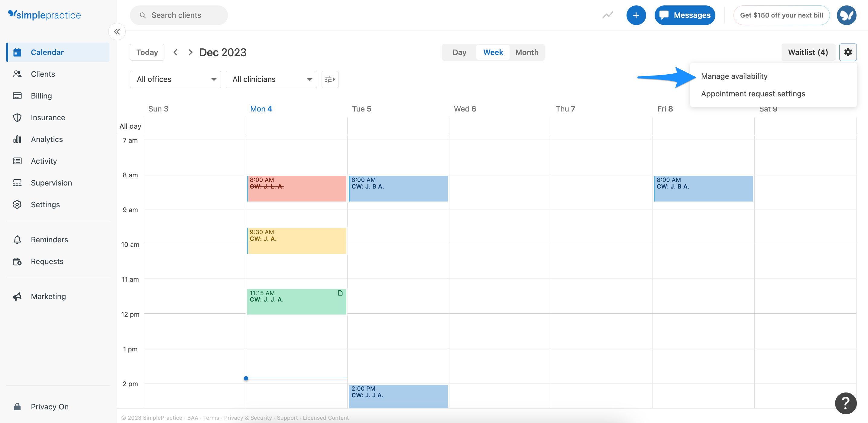Switch to Month view
868x423 pixels.
[526, 52]
